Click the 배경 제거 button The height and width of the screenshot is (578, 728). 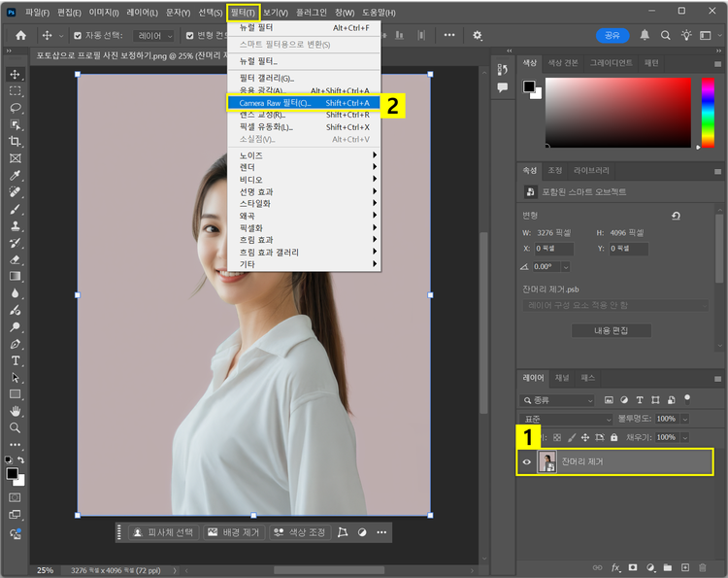234,532
